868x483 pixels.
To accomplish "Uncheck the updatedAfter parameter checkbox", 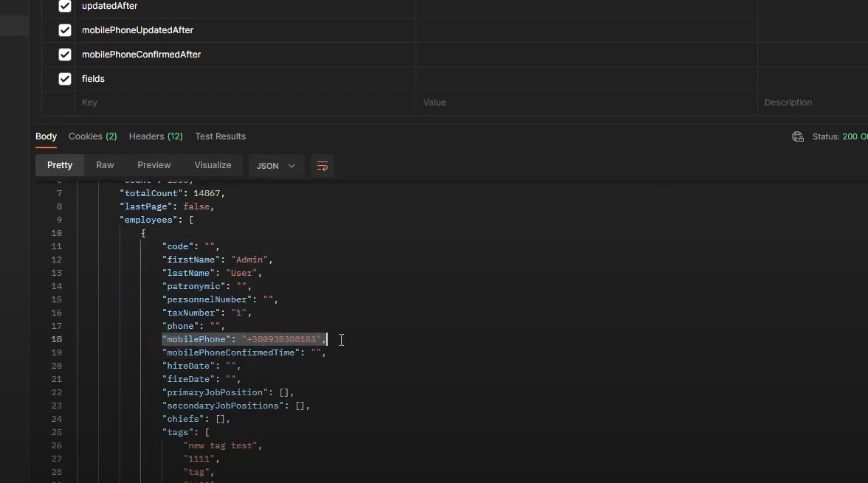I will click(65, 6).
